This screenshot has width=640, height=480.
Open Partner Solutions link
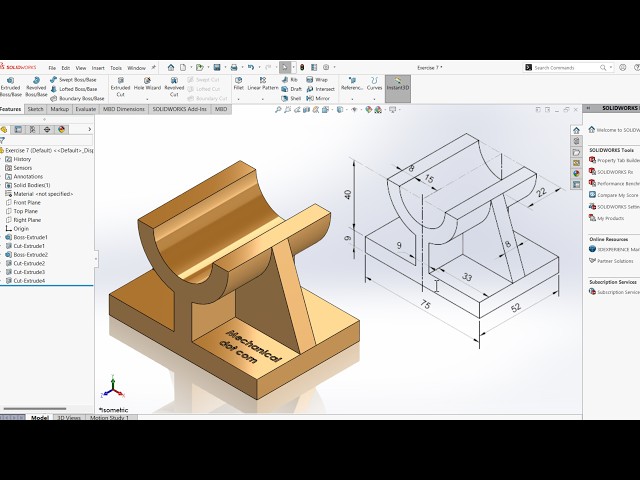(611, 261)
